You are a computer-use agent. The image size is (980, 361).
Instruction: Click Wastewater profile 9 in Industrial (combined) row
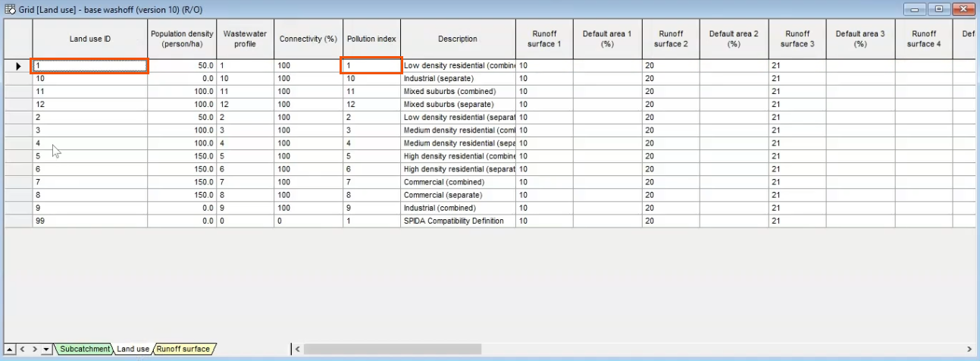[x=246, y=208]
